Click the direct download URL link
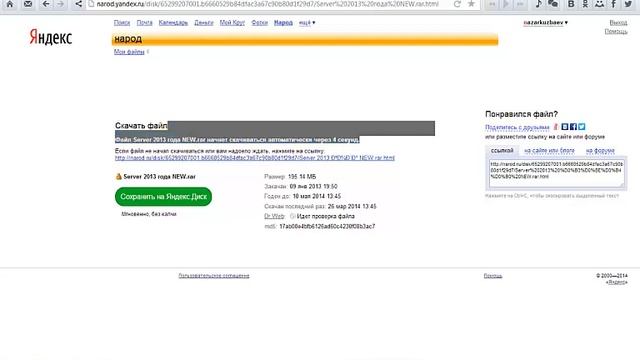 pos(255,158)
